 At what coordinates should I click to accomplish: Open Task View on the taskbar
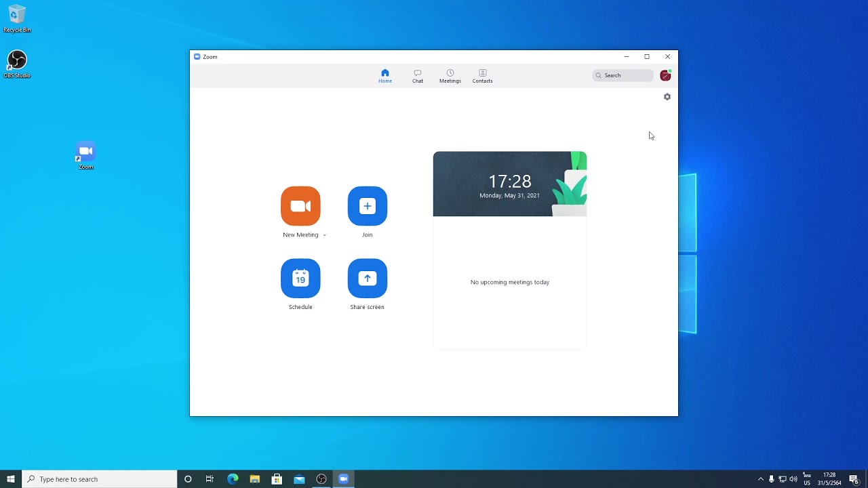point(210,479)
